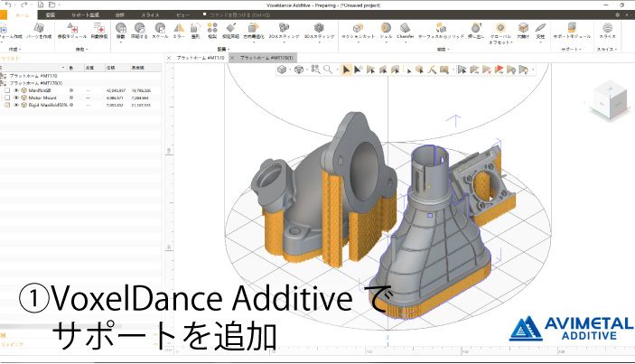Click the グローバルオフセット global offset icon
The width and height of the screenshot is (635, 364).
pos(500,27)
